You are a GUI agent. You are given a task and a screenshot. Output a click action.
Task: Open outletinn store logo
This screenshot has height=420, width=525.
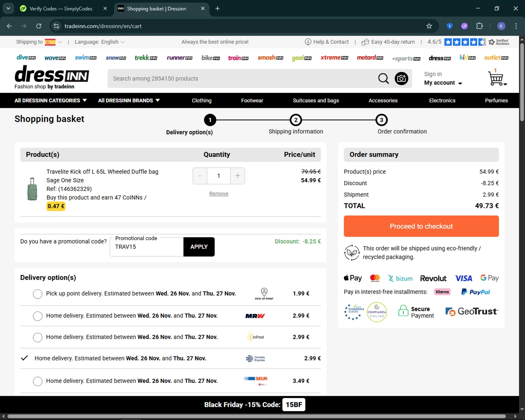pyautogui.click(x=496, y=58)
